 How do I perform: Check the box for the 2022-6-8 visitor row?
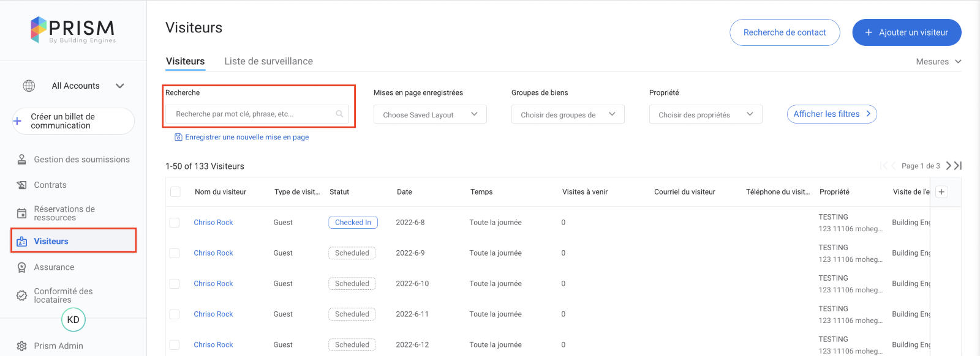(x=175, y=223)
